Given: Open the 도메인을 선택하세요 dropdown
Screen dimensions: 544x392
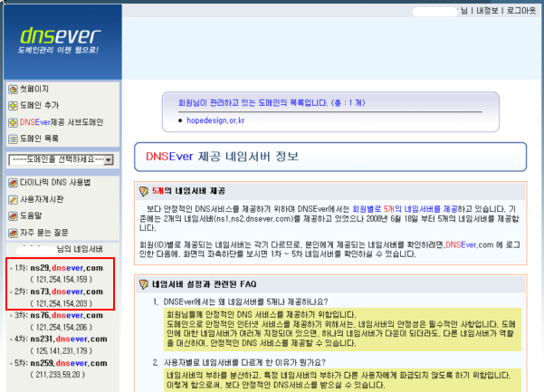Looking at the screenshot, I should 61,160.
